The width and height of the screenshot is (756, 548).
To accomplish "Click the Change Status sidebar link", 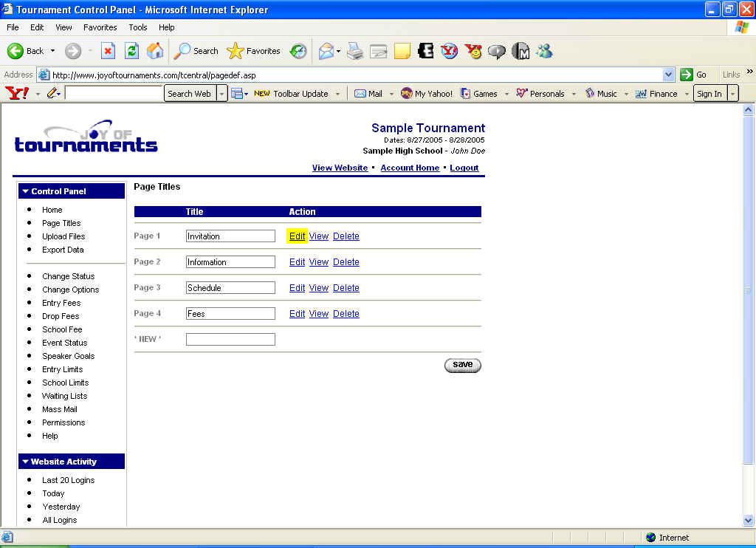I will coord(68,276).
